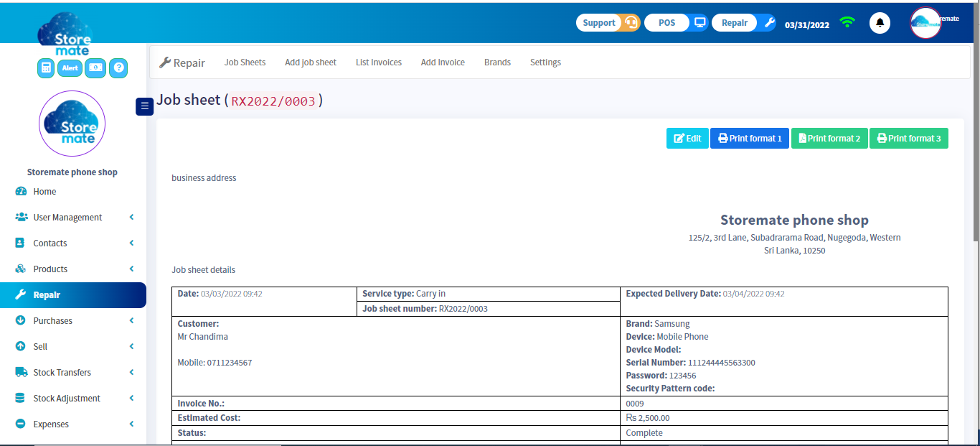Image resolution: width=980 pixels, height=446 pixels.
Task: Open Purchases in the sidebar
Action: coord(52,321)
